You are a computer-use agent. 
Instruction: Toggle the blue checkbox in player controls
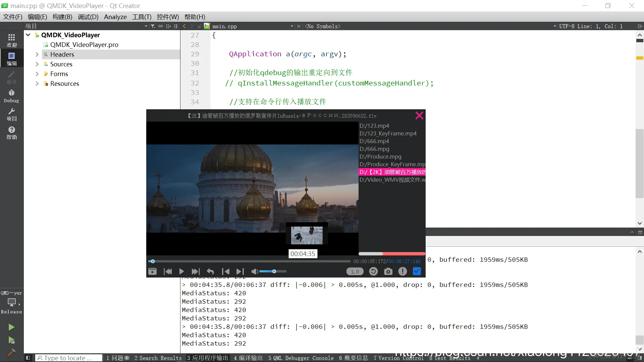[417, 271]
